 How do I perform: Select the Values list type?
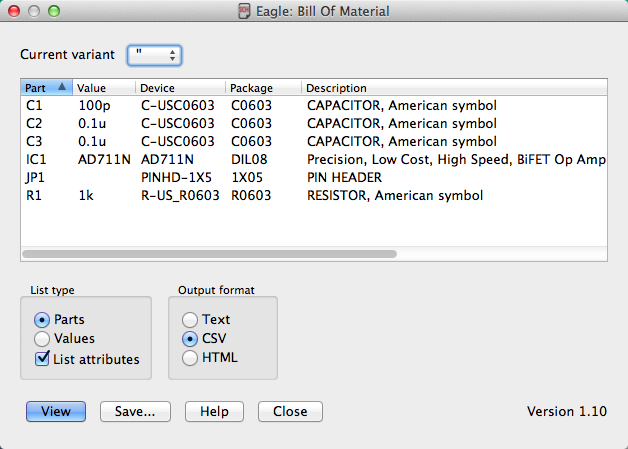(42, 339)
